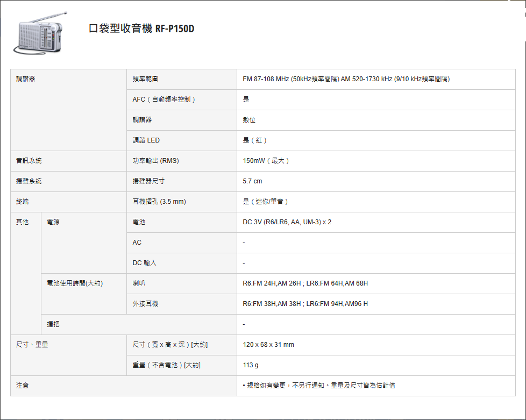The height and width of the screenshot is (420, 526).
Task: Click the 調諧 LED row label
Action: tap(146, 140)
